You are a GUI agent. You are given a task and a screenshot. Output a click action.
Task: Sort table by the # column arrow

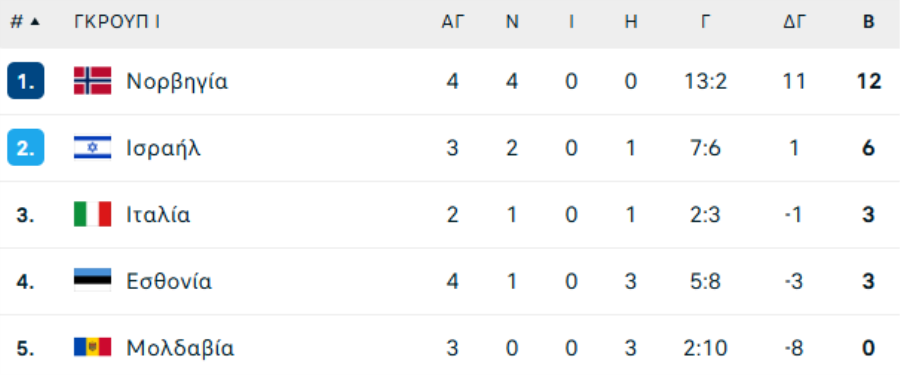point(35,22)
